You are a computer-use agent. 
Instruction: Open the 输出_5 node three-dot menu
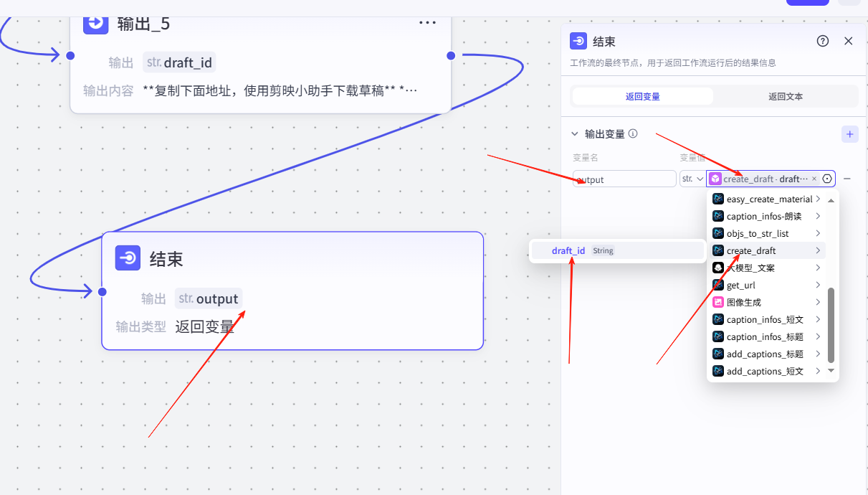click(427, 23)
